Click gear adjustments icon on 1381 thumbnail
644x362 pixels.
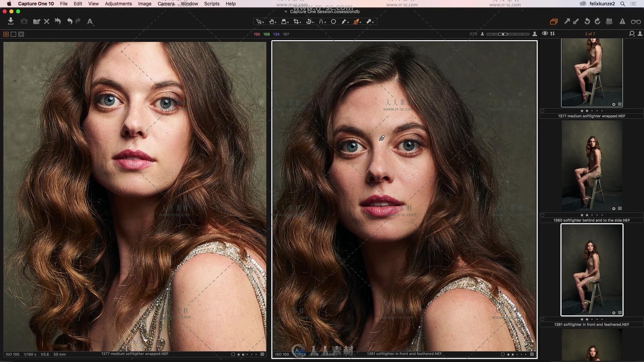tap(614, 313)
